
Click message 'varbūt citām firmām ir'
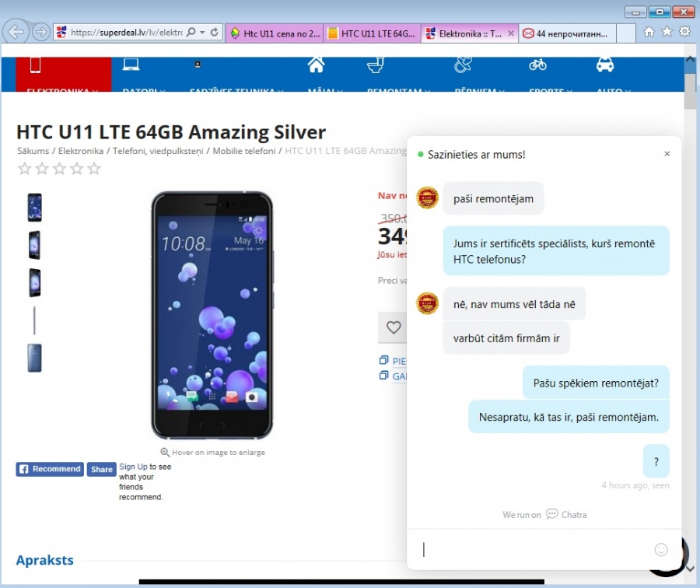(506, 338)
